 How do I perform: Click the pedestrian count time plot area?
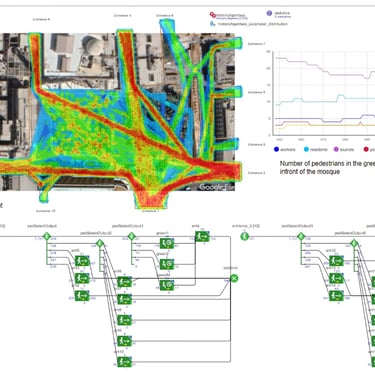pyautogui.click(x=324, y=93)
